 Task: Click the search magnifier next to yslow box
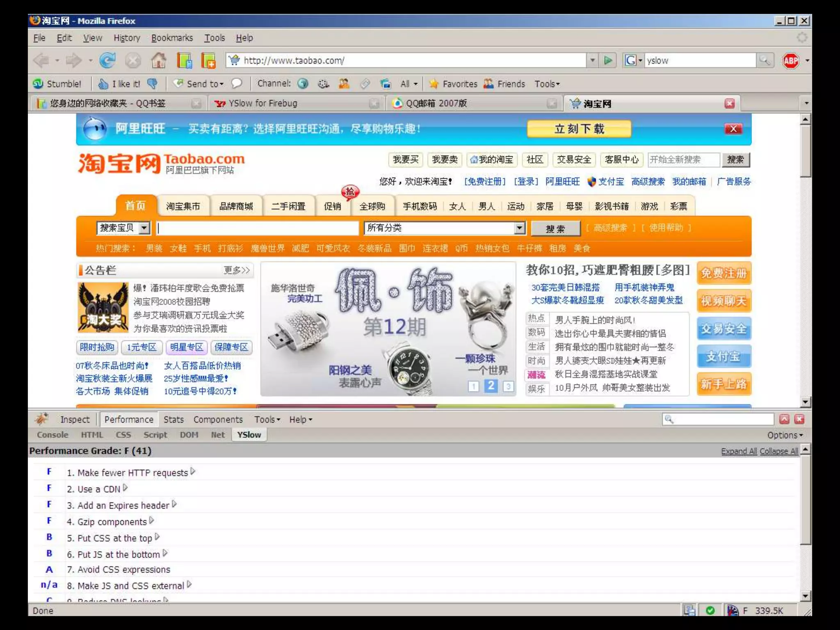[765, 61]
